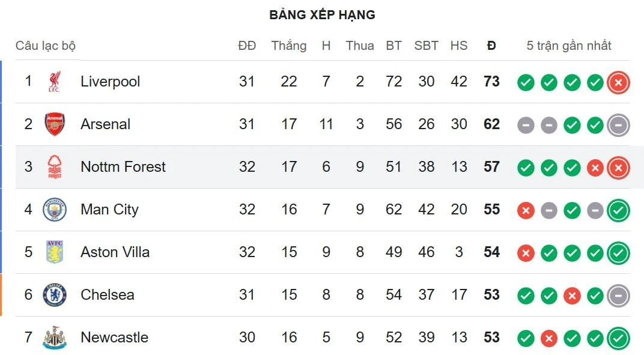Sort by the HS column header

[x=459, y=46]
